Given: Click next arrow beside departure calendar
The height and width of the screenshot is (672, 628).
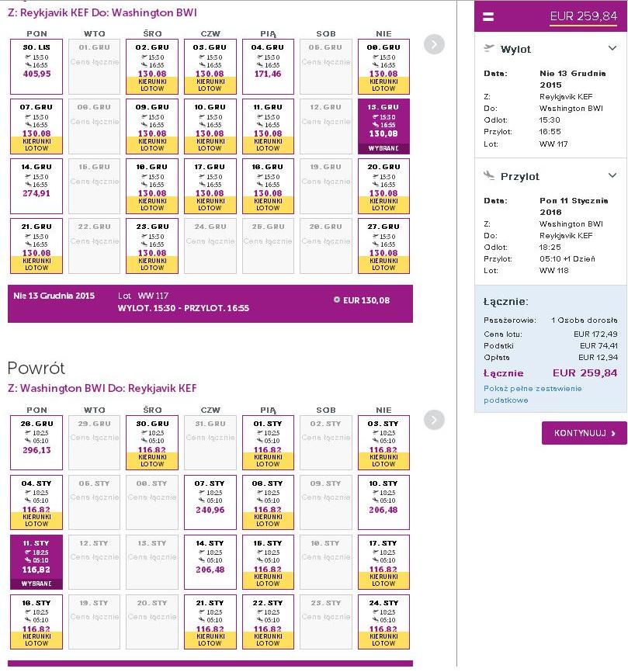Looking at the screenshot, I should (434, 44).
